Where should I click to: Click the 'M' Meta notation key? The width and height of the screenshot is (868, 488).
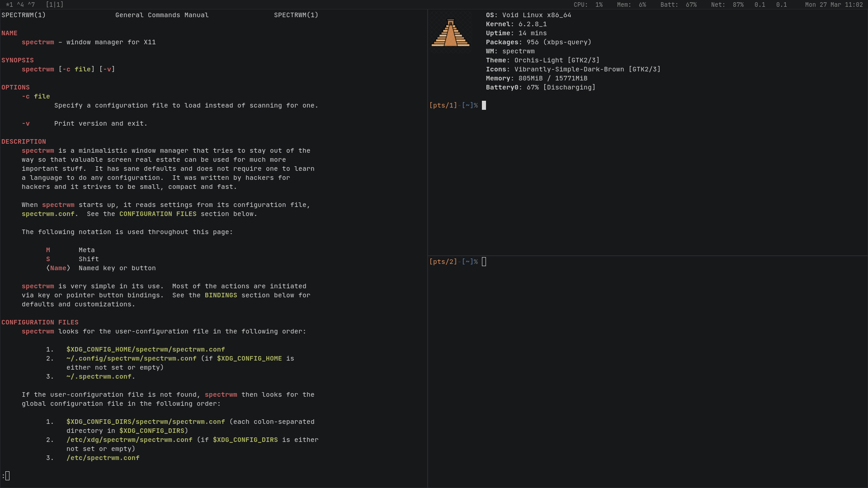point(48,250)
